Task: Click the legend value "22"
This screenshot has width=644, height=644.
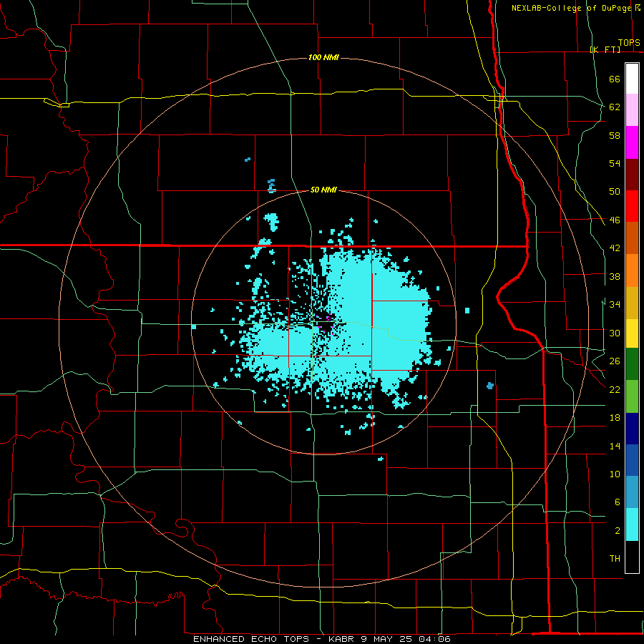Action: click(615, 389)
